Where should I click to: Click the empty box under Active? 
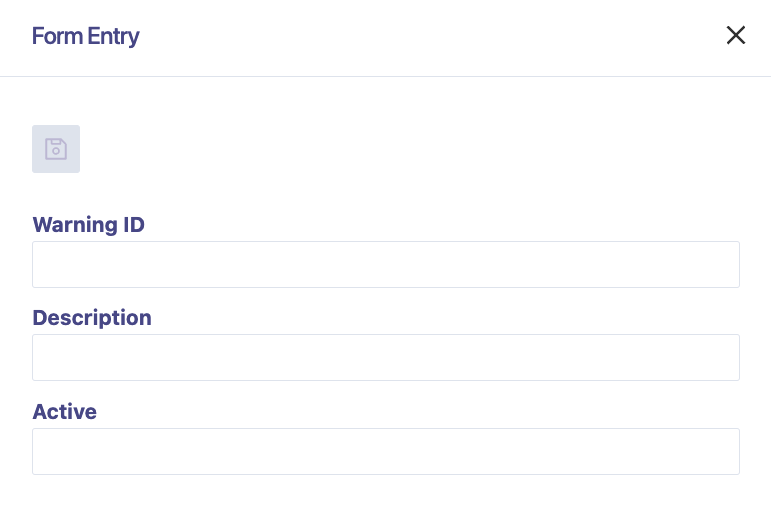[385, 451]
